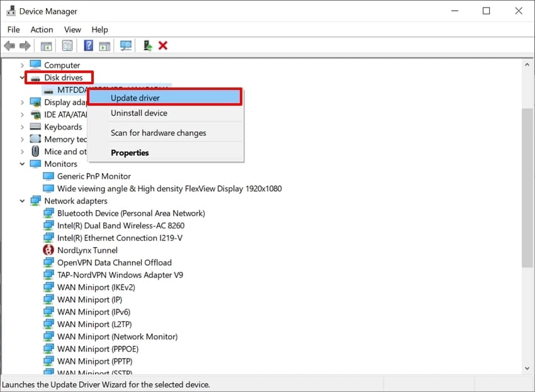Select the NordLynx Tunnel adapter icon
535x392 pixels.
click(48, 250)
